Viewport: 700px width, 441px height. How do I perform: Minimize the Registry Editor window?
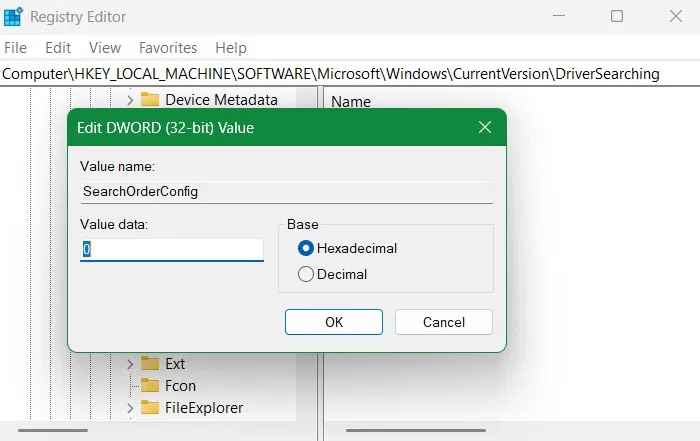pos(559,16)
